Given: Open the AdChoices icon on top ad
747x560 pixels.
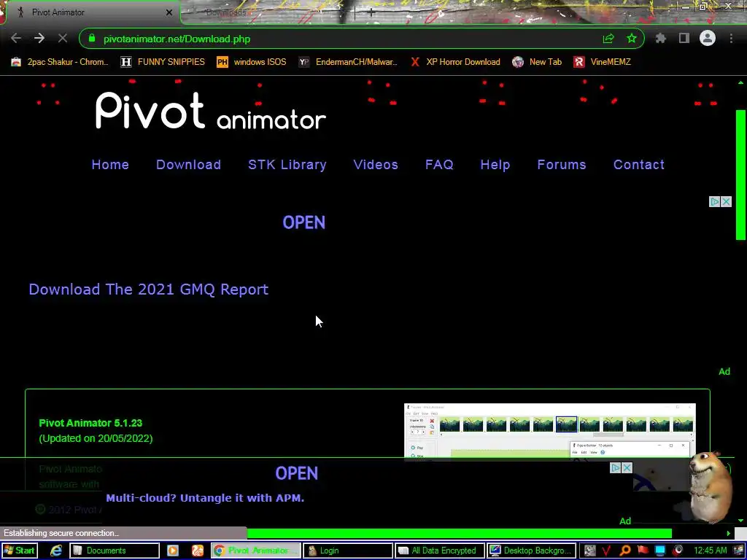Looking at the screenshot, I should 715,202.
